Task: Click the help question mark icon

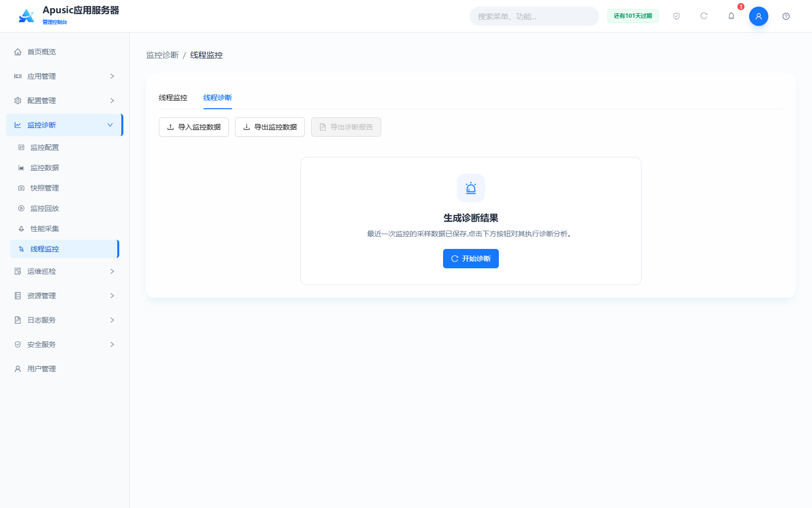Action: 786,16
